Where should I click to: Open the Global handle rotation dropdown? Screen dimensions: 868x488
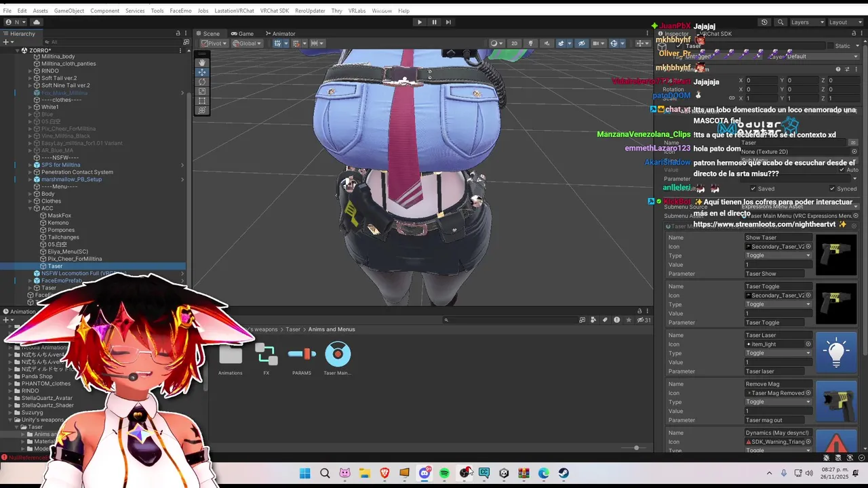tap(247, 43)
